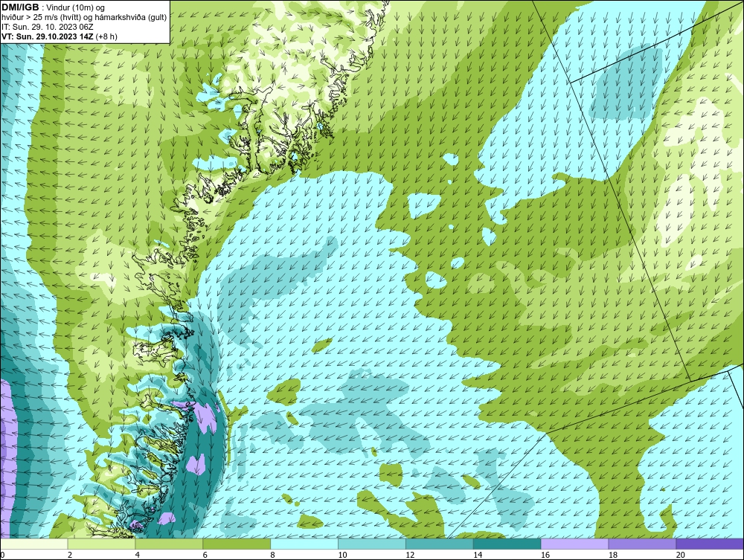
Task: Click the DMI/IGB title text
Action: [x=20, y=7]
